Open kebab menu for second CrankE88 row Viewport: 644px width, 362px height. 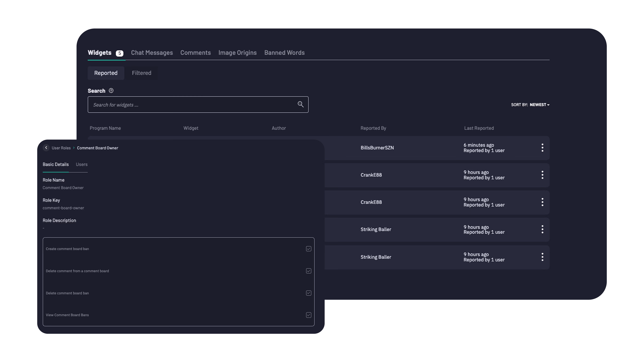[542, 202]
